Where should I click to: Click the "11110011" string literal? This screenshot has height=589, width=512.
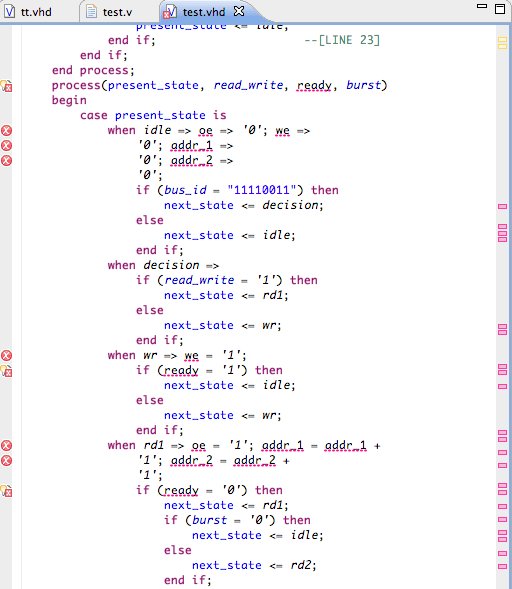(262, 190)
